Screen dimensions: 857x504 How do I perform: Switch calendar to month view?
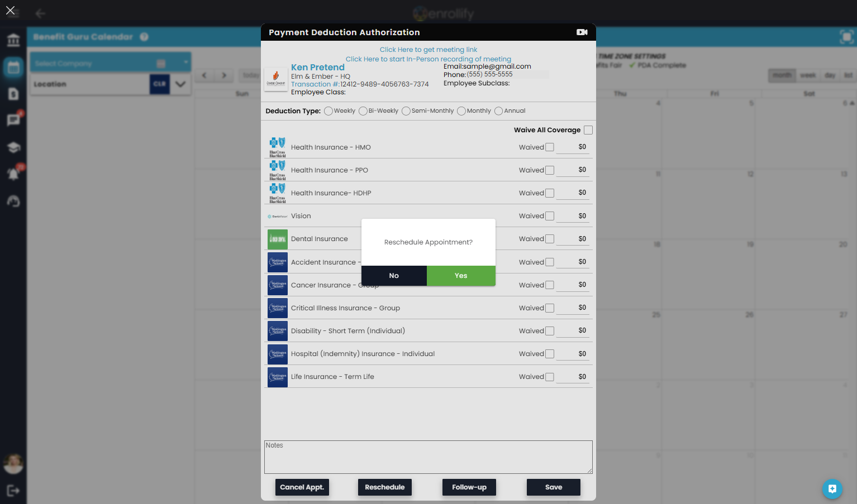tap(782, 75)
